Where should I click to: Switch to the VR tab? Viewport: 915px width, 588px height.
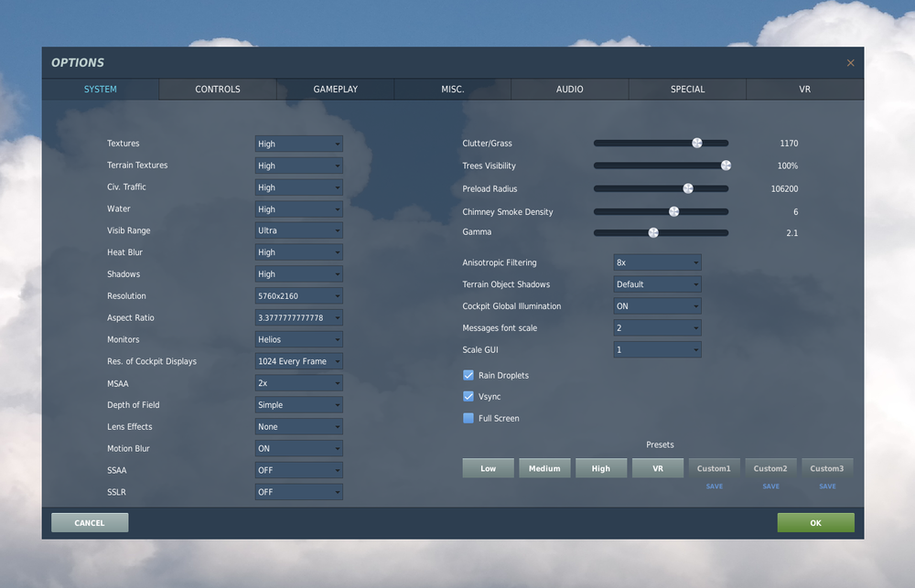tap(804, 89)
